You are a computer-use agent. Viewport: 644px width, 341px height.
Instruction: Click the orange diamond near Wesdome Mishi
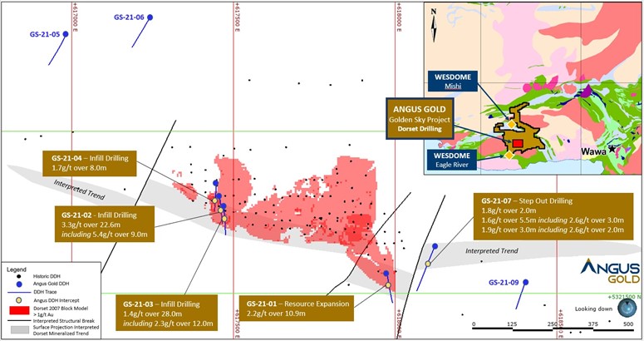click(x=511, y=124)
